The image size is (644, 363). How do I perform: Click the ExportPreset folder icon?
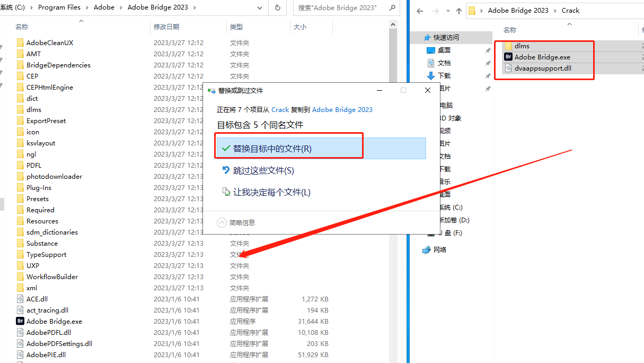click(x=20, y=120)
